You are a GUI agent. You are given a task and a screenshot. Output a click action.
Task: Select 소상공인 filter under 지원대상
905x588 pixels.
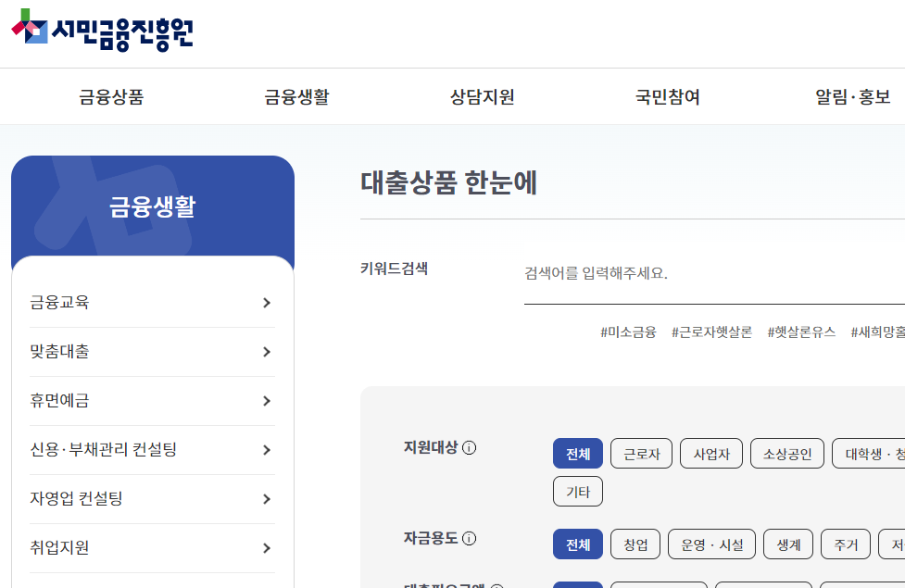point(786,454)
